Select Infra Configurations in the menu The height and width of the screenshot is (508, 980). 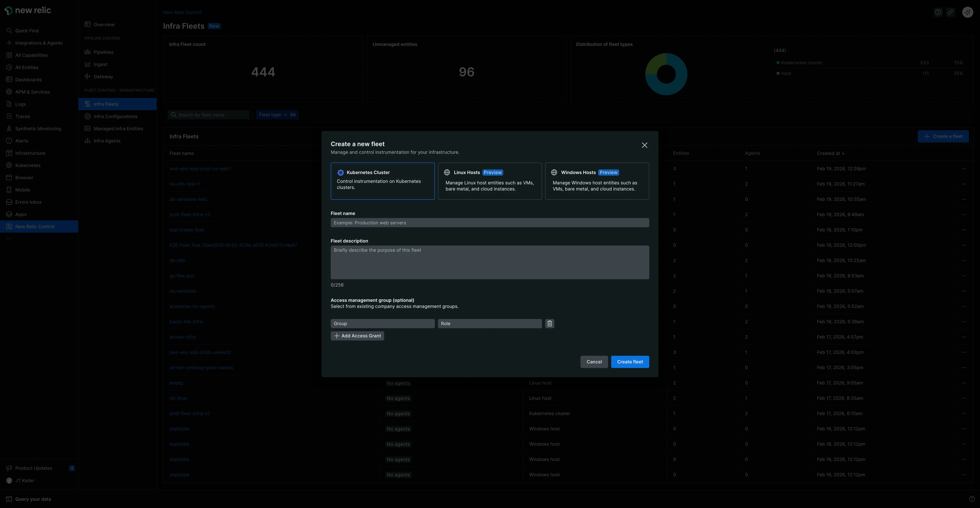(x=115, y=116)
